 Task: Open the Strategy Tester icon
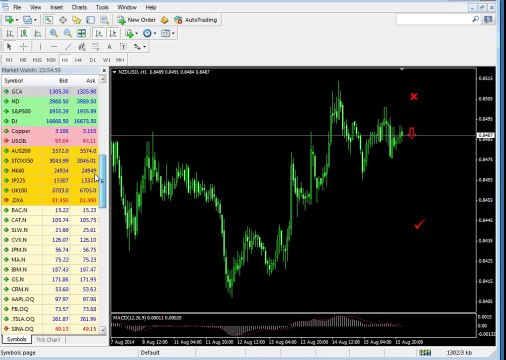(x=104, y=20)
